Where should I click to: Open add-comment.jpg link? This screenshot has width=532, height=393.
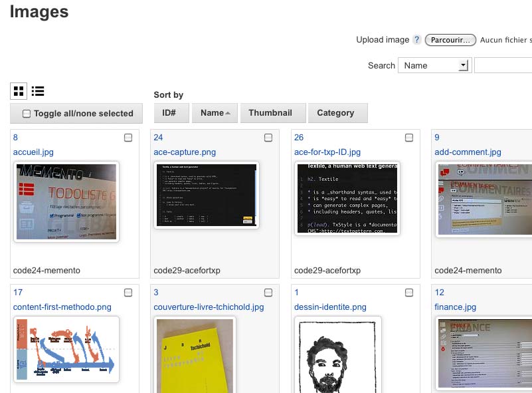(x=468, y=152)
